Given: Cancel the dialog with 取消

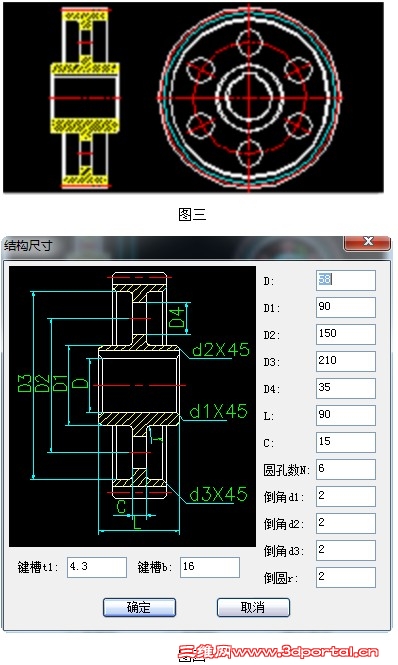Looking at the screenshot, I should pos(253,607).
